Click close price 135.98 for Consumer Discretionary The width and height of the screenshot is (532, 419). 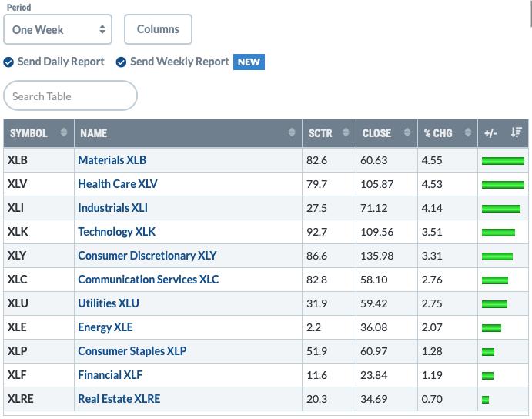(377, 256)
